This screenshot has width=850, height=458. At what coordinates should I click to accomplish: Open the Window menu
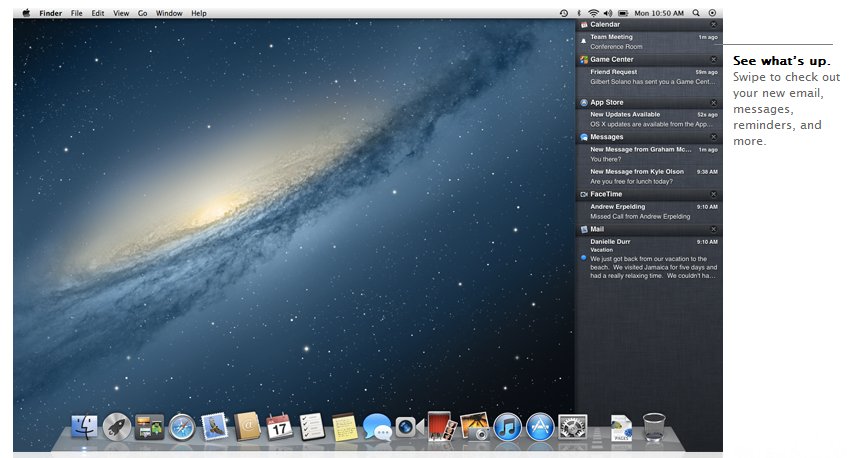point(169,13)
